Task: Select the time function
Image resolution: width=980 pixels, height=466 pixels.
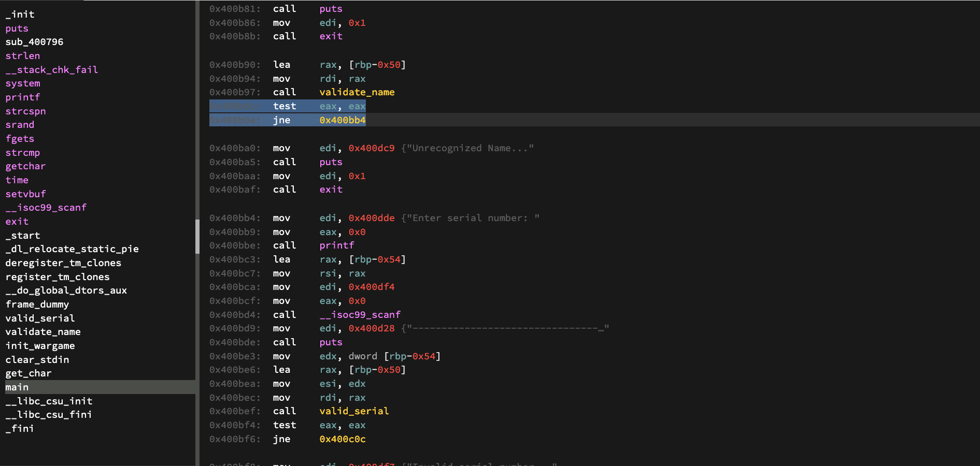Action: [x=17, y=180]
